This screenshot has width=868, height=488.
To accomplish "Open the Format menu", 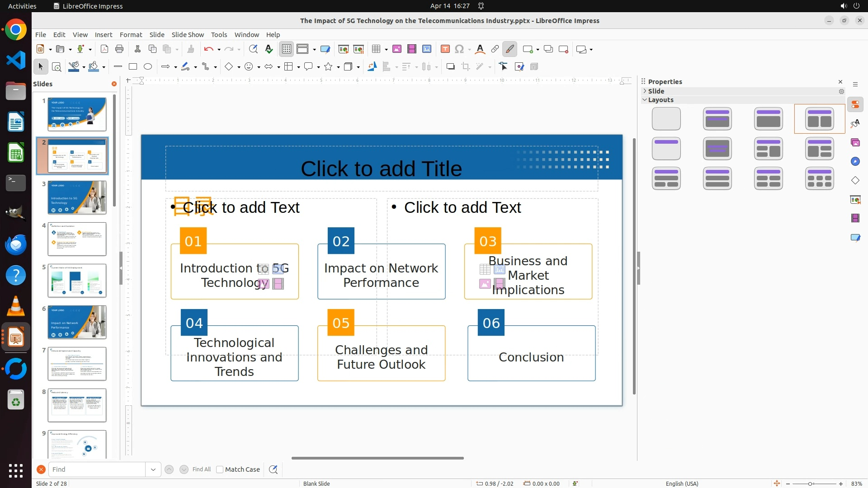I will coord(131,35).
